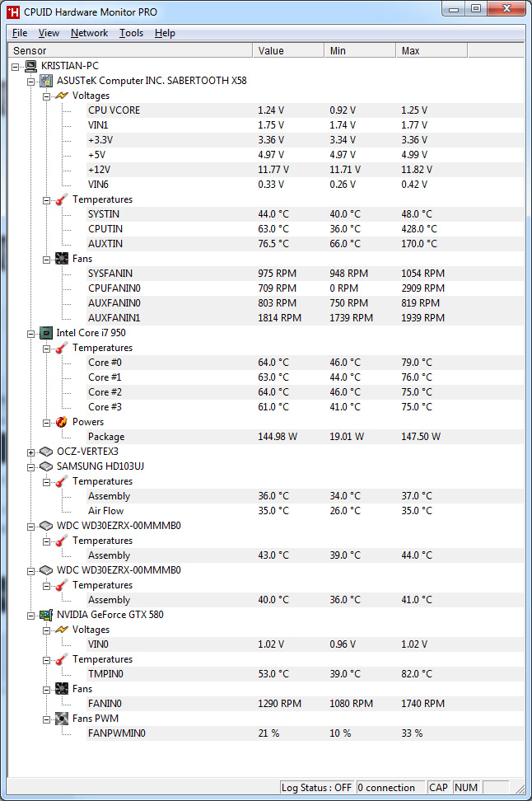Click the Log Status : OFF indicator
The width and height of the screenshot is (532, 801).
click(x=317, y=787)
